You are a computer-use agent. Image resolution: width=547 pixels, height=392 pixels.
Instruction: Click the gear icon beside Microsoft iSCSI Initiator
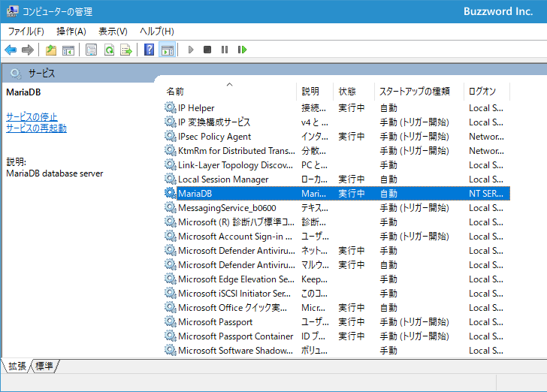click(x=171, y=293)
